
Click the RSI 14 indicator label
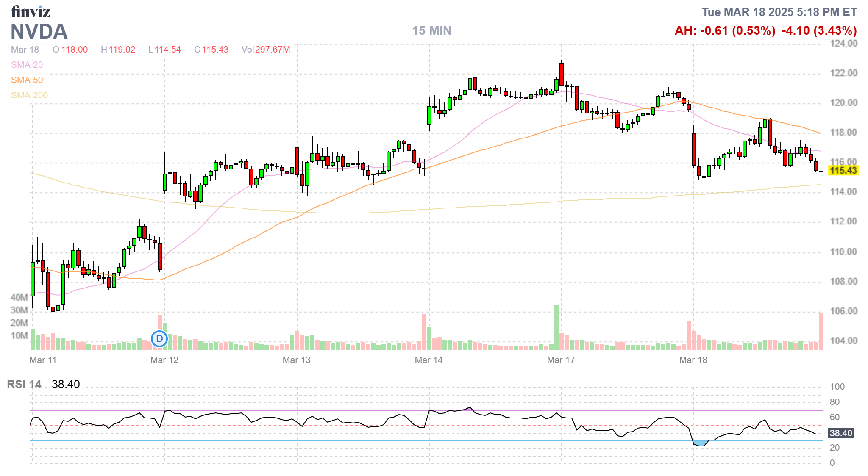24,385
